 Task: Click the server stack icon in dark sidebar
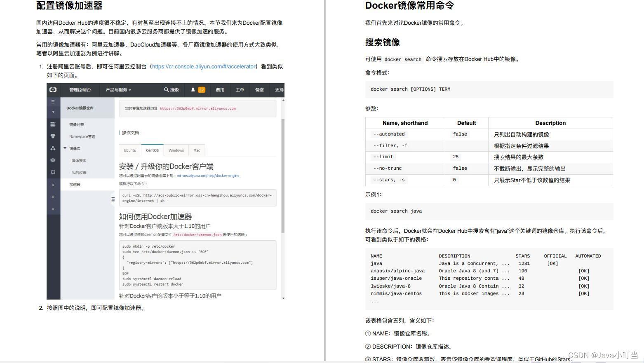point(53,124)
